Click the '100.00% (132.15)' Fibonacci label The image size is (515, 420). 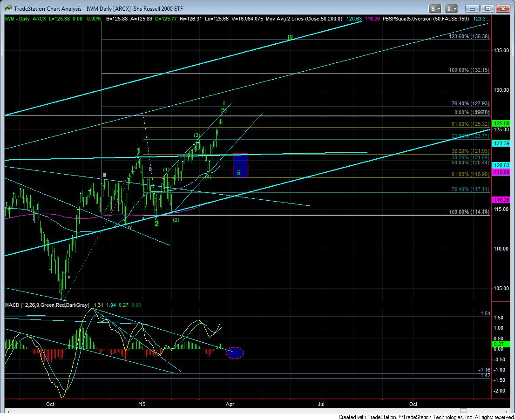469,70
